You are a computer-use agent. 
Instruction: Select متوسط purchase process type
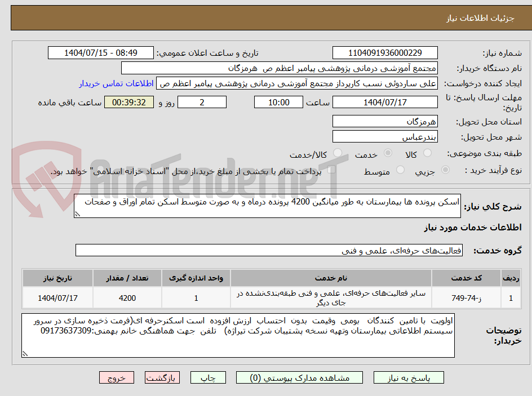400,170
